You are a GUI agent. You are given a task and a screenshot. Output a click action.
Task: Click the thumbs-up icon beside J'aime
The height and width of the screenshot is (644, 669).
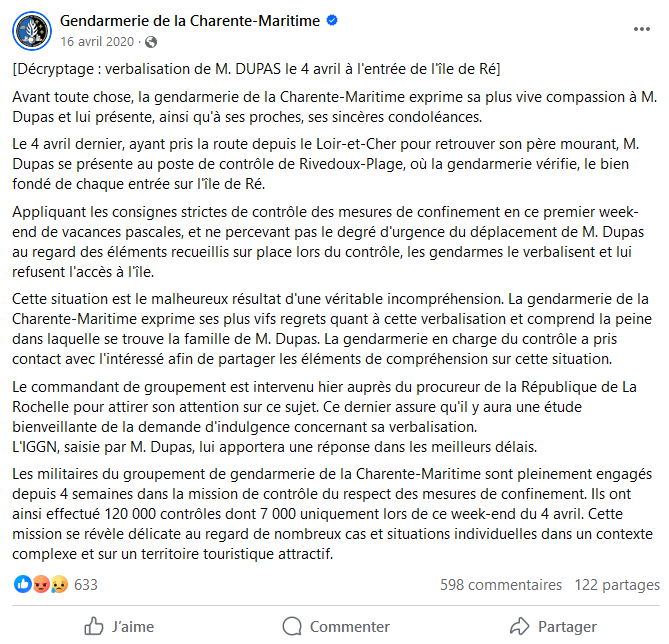click(x=93, y=627)
